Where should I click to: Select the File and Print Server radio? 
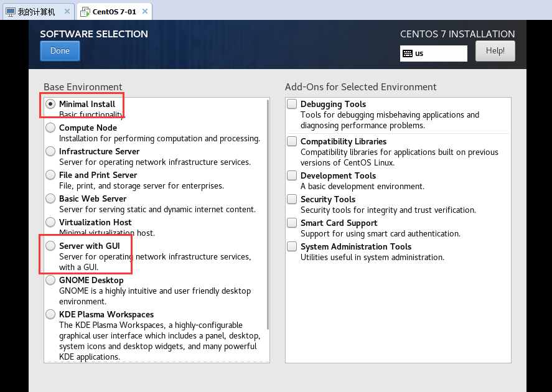point(50,175)
